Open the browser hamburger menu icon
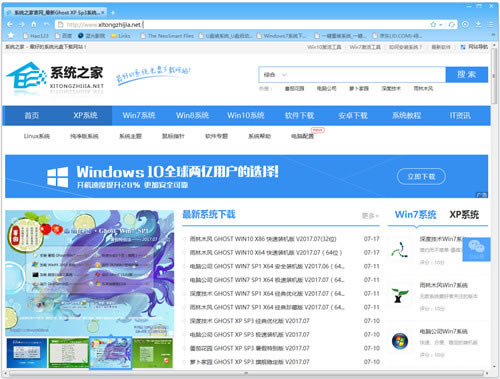Viewport: 500px width, 379px height. pos(490,24)
